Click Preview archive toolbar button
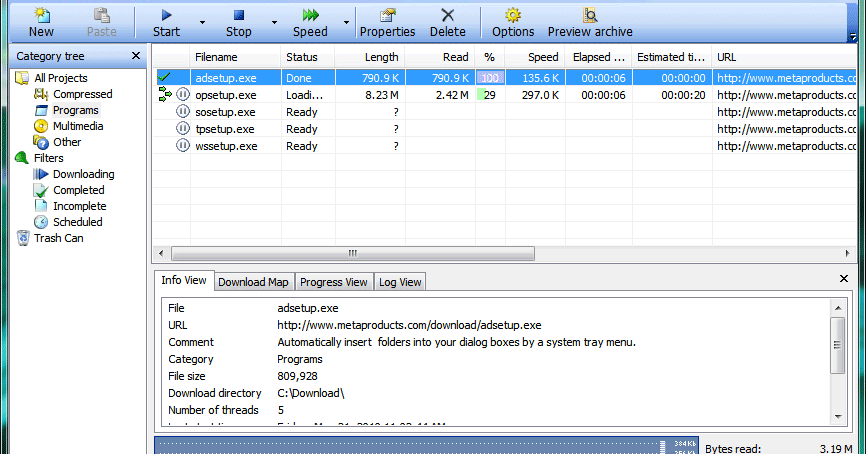Viewport: 866px width, 454px height. point(590,23)
